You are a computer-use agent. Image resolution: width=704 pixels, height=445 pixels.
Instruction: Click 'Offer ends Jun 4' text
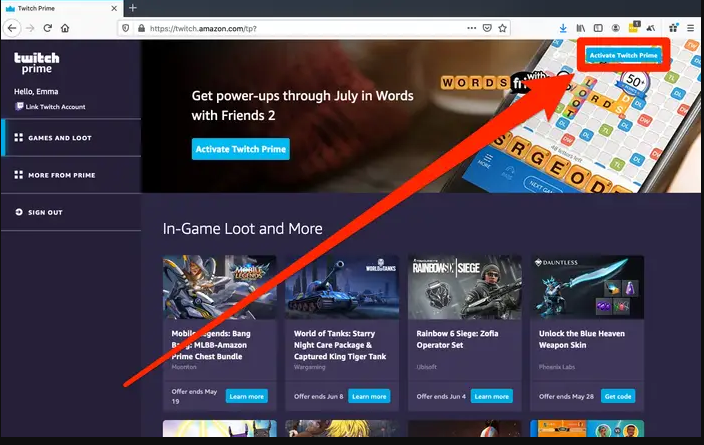pyautogui.click(x=441, y=397)
